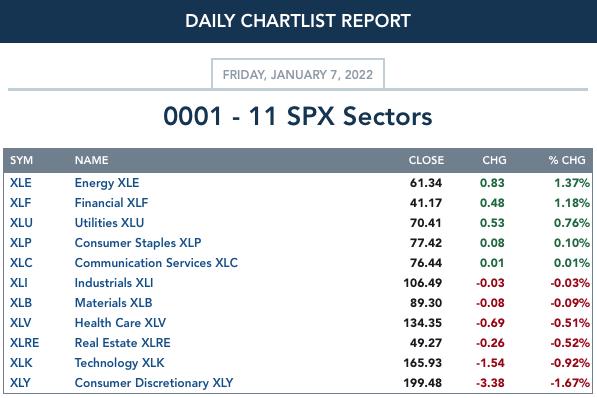This screenshot has width=597, height=398.
Task: Click the XLI symbol link
Action: 19,283
